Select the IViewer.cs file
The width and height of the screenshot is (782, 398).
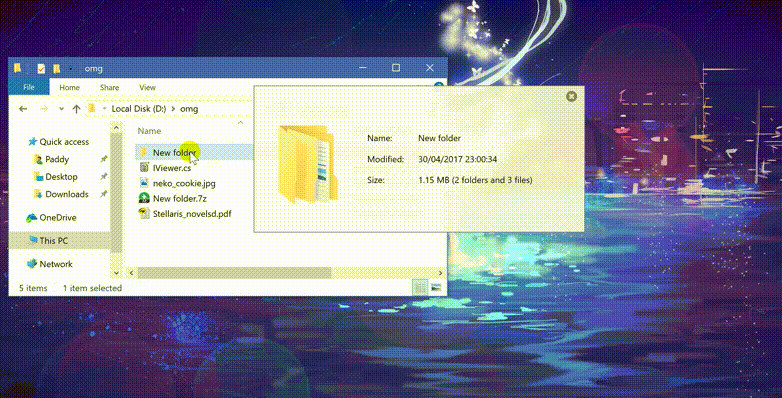[172, 168]
